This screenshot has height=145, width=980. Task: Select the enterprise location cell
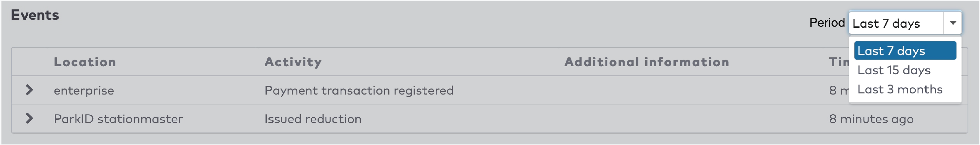pos(84,90)
